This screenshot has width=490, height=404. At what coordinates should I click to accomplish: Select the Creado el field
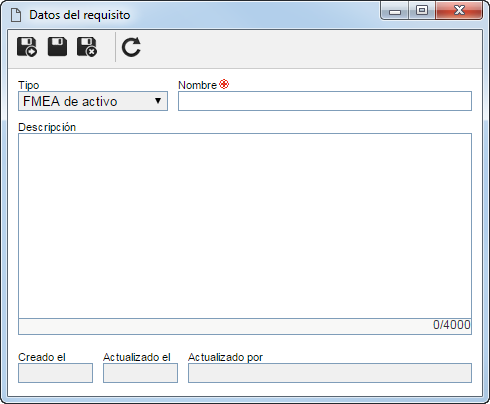coord(55,373)
